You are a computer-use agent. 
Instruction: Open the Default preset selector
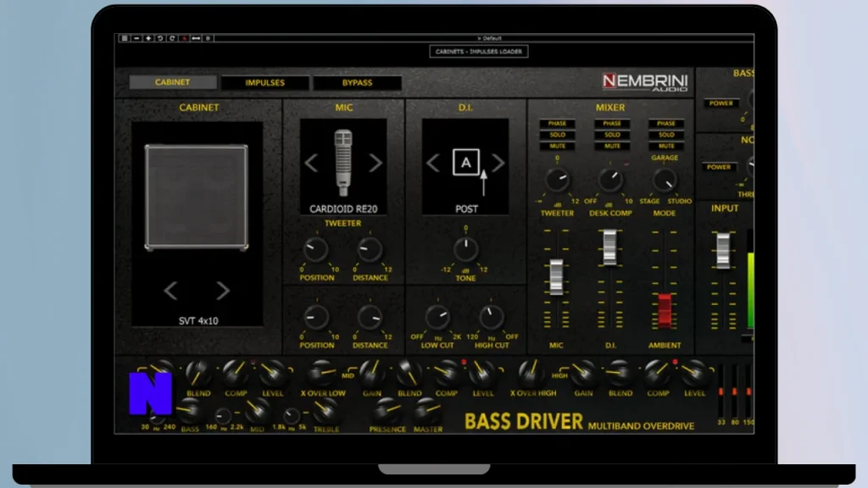489,38
